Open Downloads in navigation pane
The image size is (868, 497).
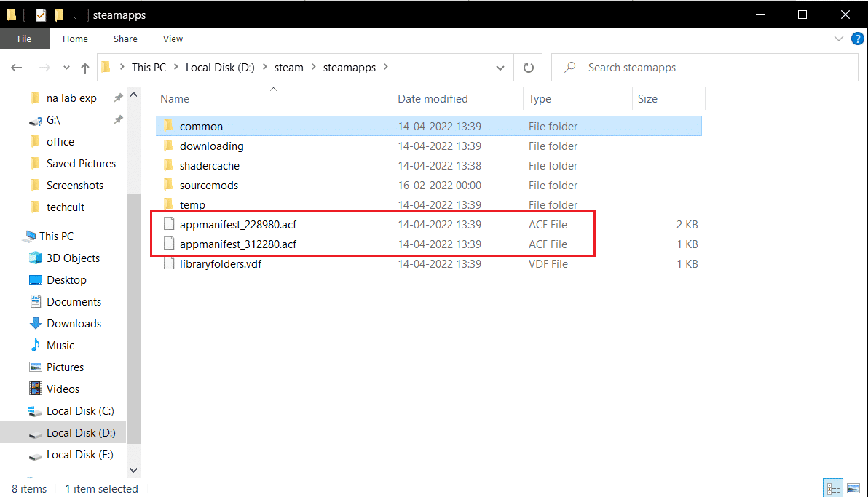74,324
